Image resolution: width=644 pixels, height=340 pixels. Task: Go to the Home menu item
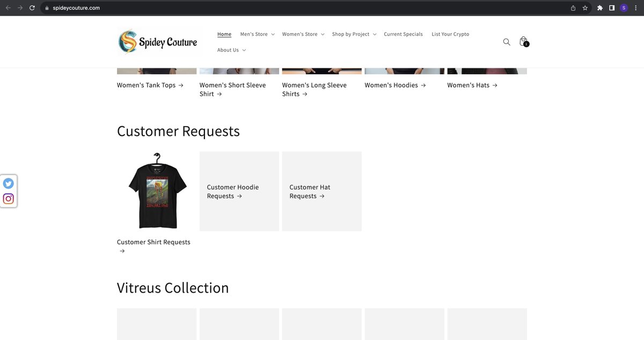(224, 34)
